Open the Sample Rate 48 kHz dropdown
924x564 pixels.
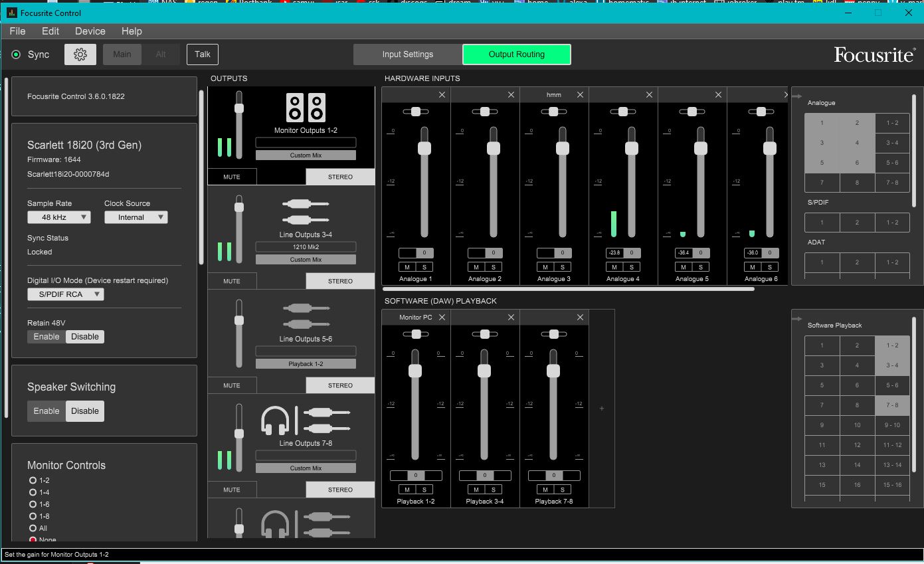pyautogui.click(x=58, y=217)
